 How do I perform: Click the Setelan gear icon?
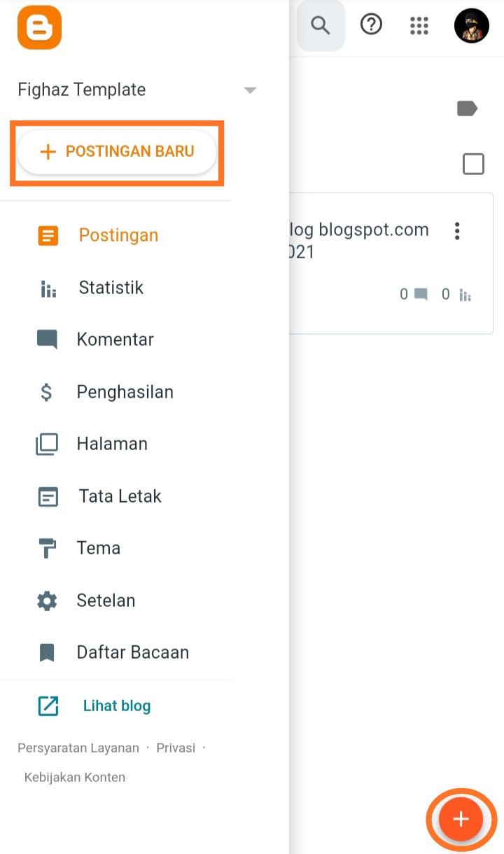47,601
